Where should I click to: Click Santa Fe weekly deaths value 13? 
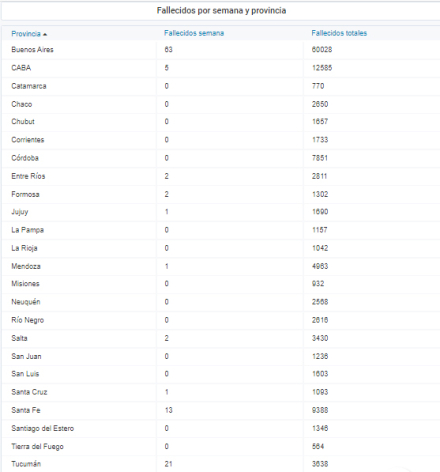169,410
